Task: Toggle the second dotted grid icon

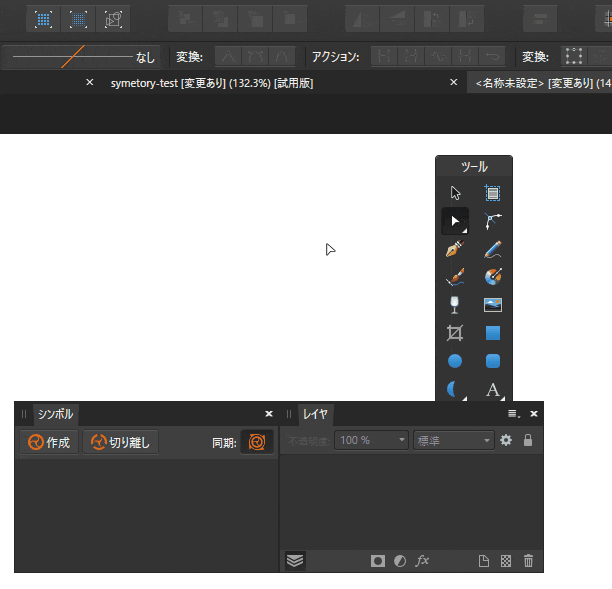Action: click(78, 19)
